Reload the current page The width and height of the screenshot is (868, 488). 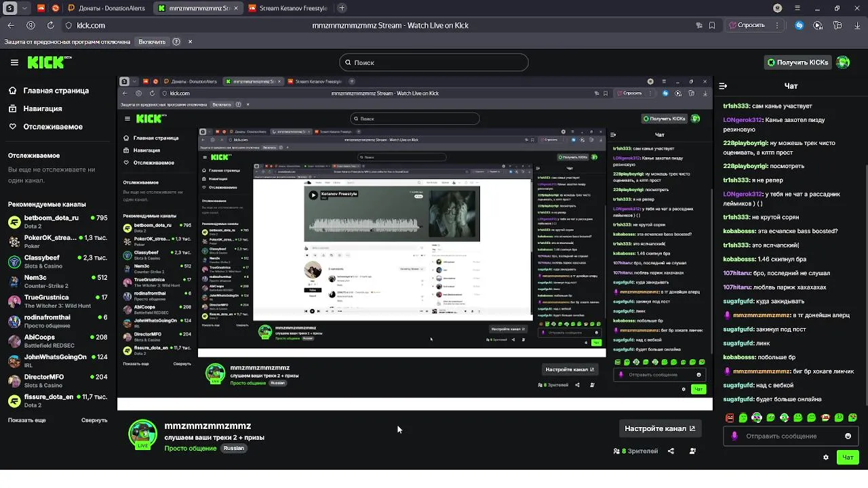50,25
